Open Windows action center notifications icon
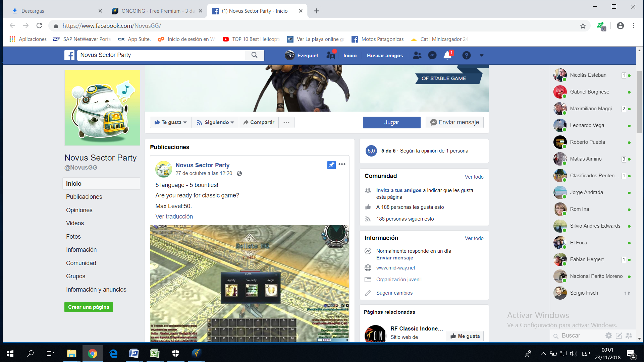Viewport: 644px width, 362px height. click(631, 354)
